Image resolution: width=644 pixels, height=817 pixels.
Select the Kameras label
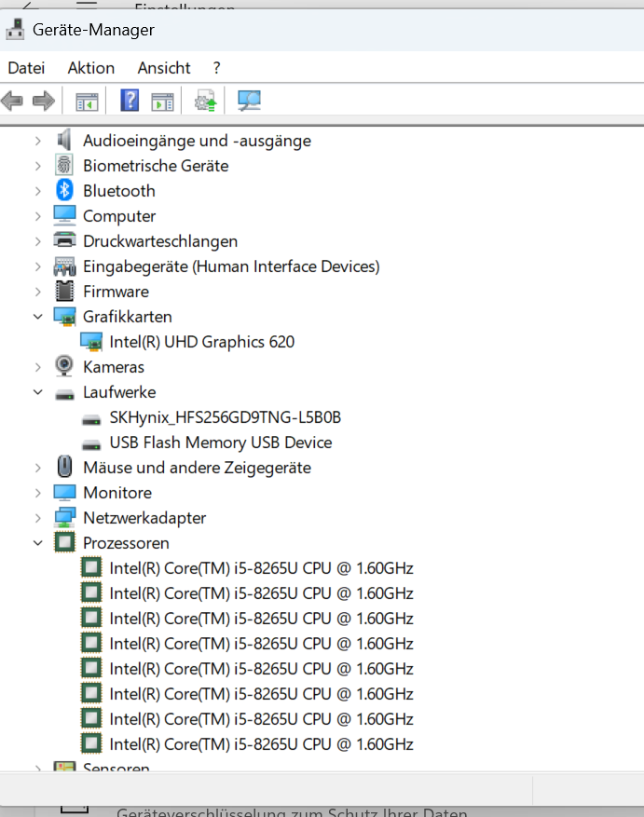pyautogui.click(x=113, y=367)
